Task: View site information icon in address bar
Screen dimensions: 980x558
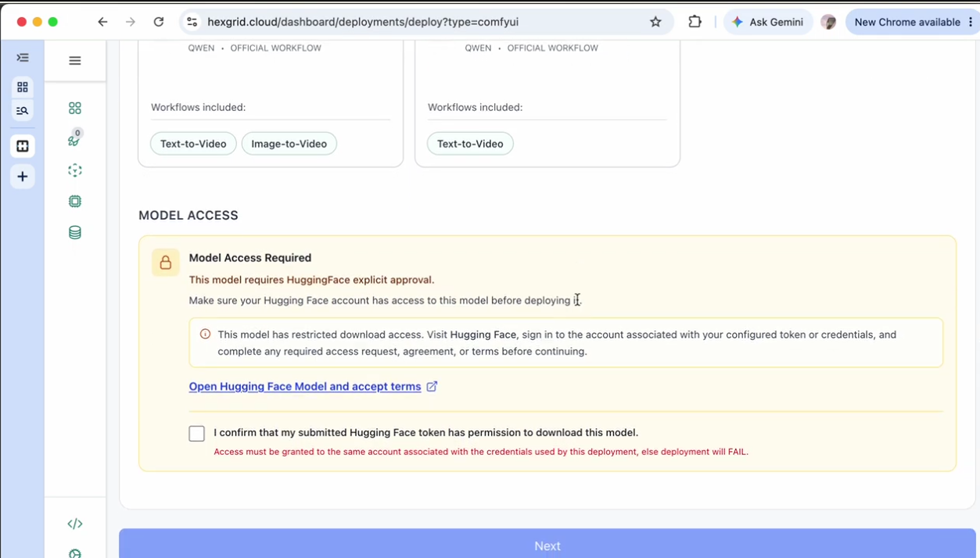Action: 192,22
